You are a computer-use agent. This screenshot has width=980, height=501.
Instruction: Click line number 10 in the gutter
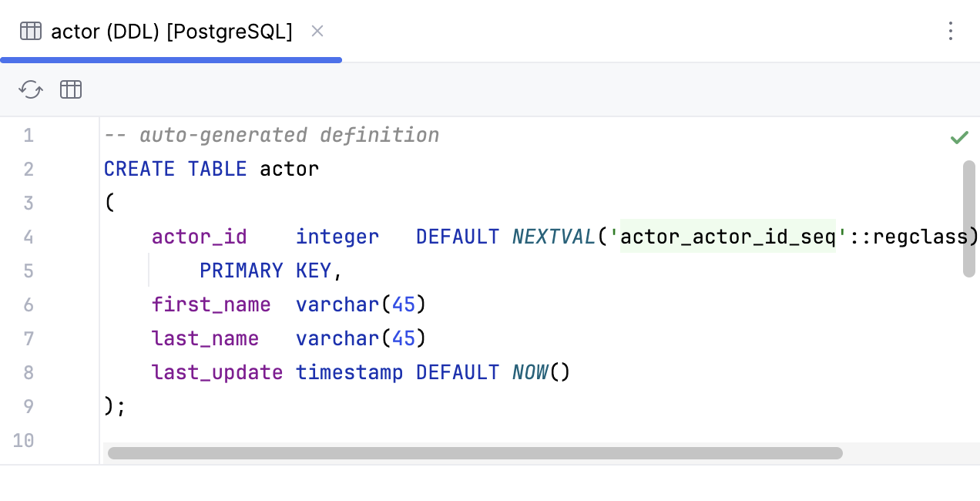[24, 440]
